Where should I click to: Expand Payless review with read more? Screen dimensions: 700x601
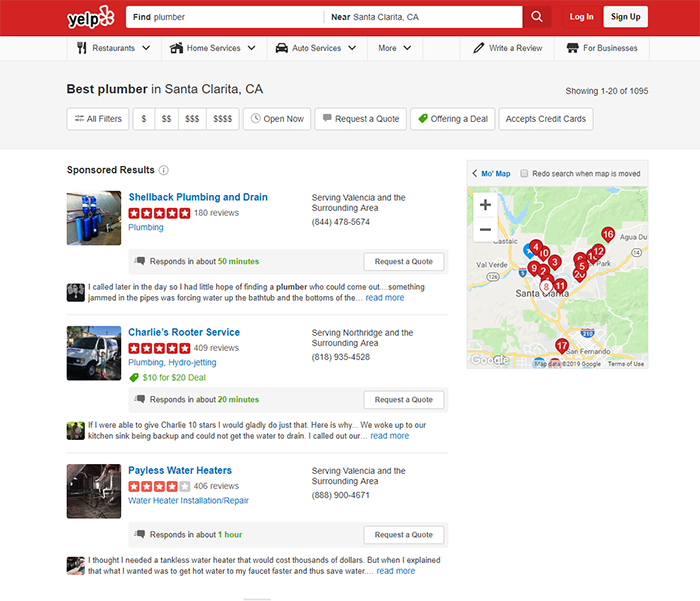396,571
